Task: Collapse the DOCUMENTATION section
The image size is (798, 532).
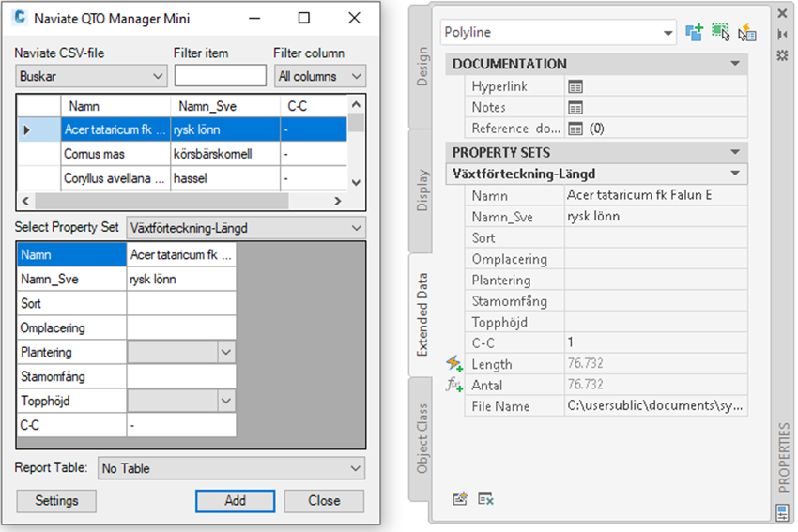Action: pyautogui.click(x=735, y=64)
